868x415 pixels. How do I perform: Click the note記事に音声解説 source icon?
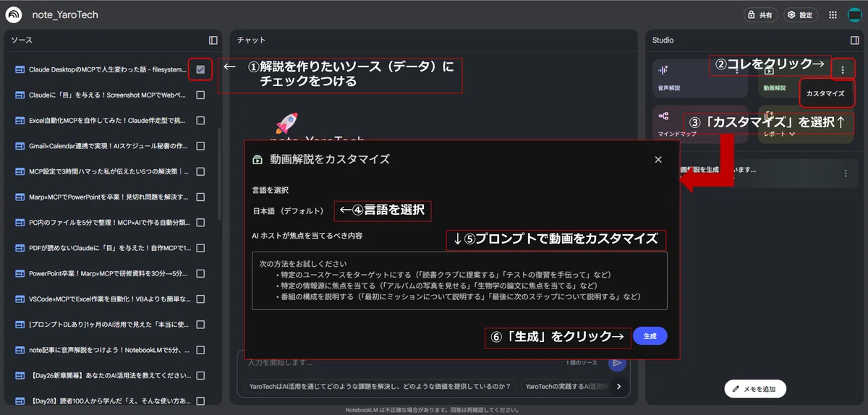(20, 350)
